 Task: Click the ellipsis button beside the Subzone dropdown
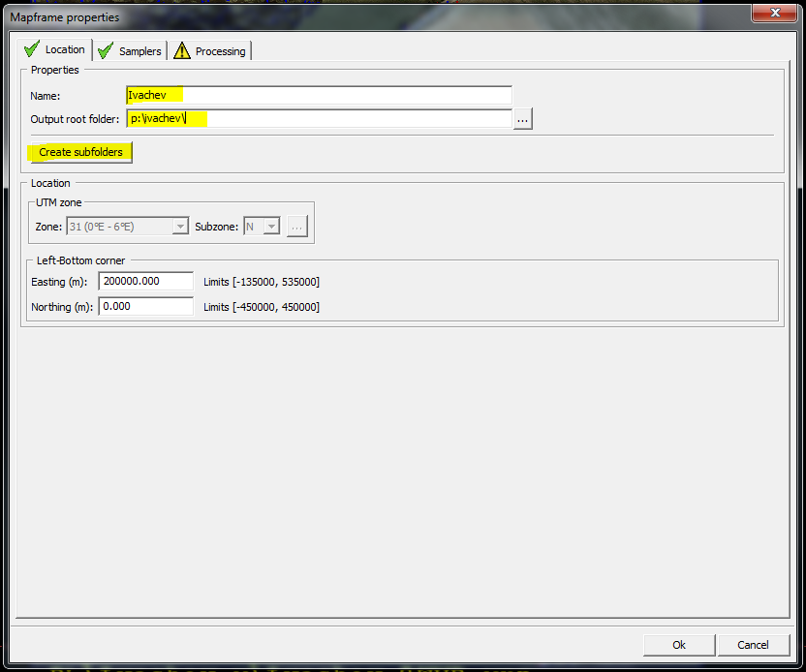pos(297,226)
